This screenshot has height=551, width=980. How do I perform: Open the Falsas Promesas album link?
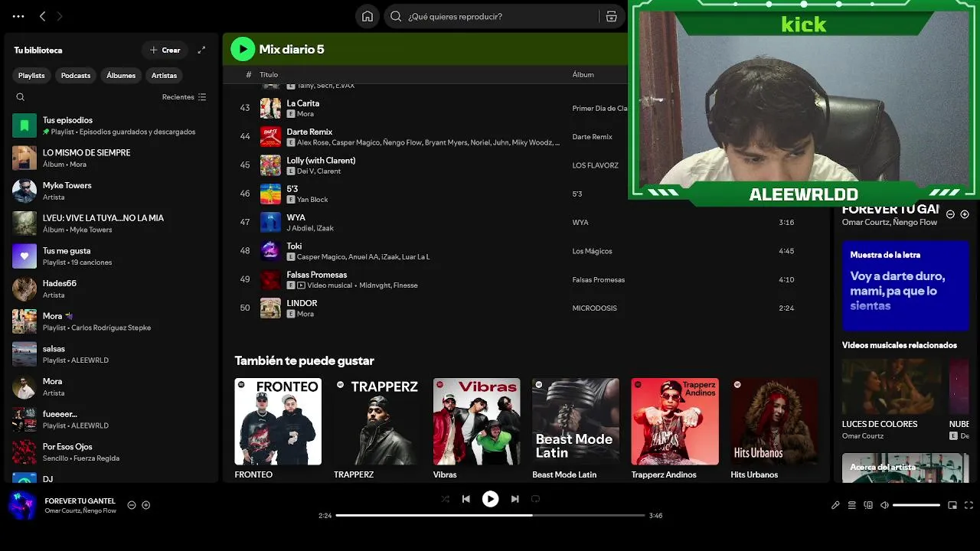point(598,279)
